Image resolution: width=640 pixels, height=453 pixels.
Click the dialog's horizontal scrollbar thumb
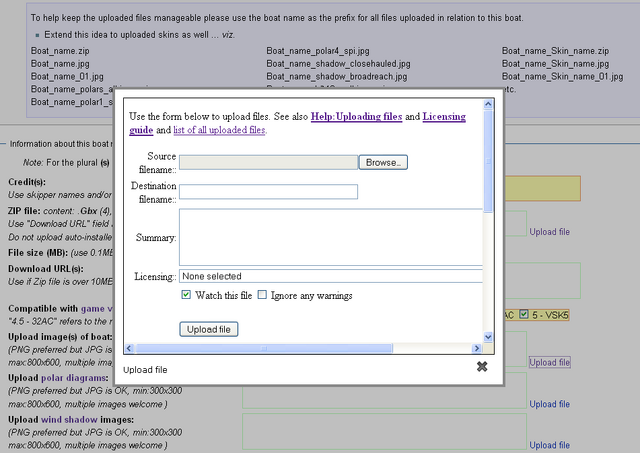pos(264,348)
